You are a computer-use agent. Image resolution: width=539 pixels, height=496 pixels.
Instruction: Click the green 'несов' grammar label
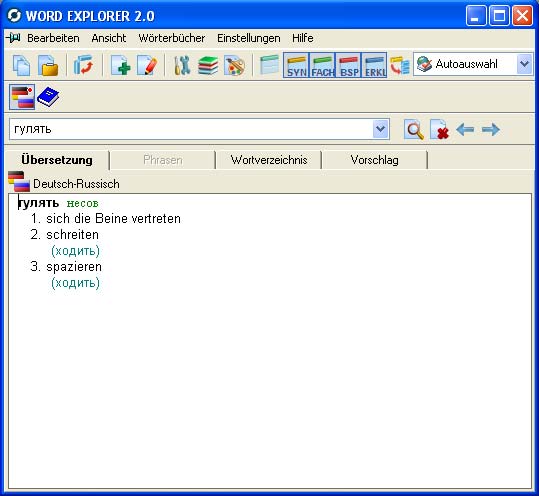(82, 203)
